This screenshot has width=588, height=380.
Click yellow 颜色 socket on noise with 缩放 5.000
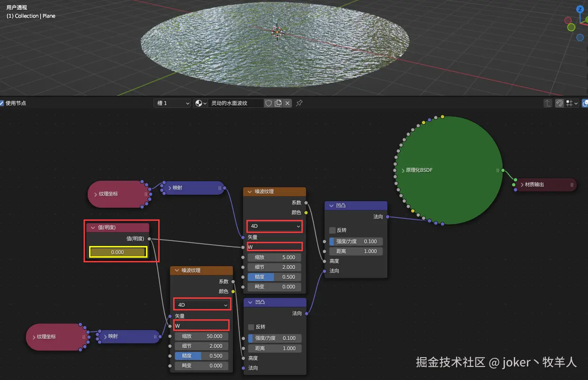pyautogui.click(x=306, y=212)
